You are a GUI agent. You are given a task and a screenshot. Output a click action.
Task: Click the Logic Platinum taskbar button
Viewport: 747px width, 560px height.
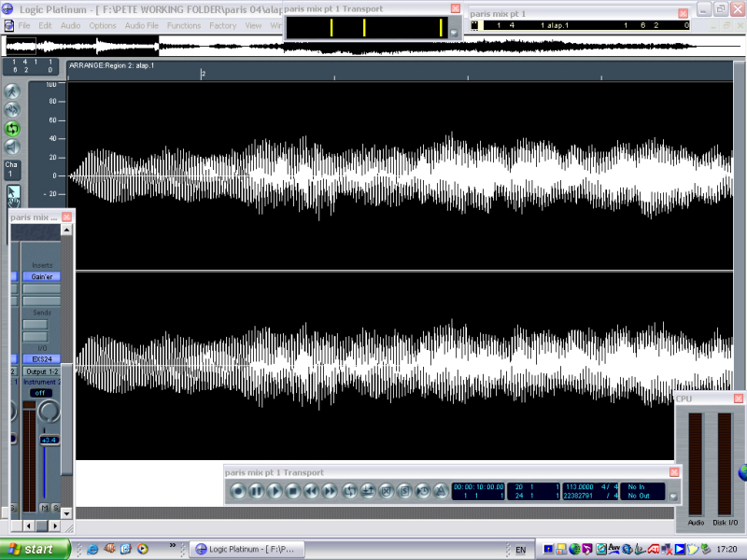247,550
